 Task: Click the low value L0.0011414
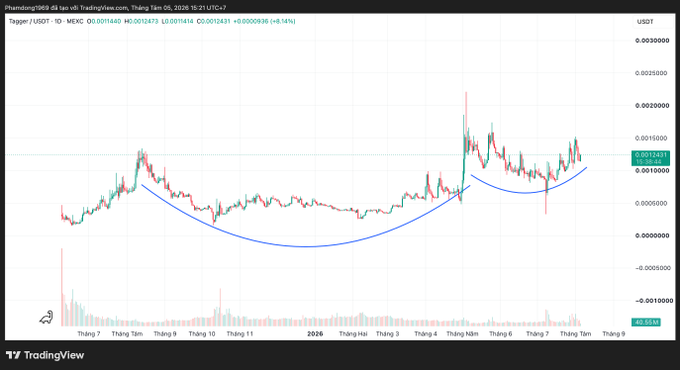(x=178, y=21)
